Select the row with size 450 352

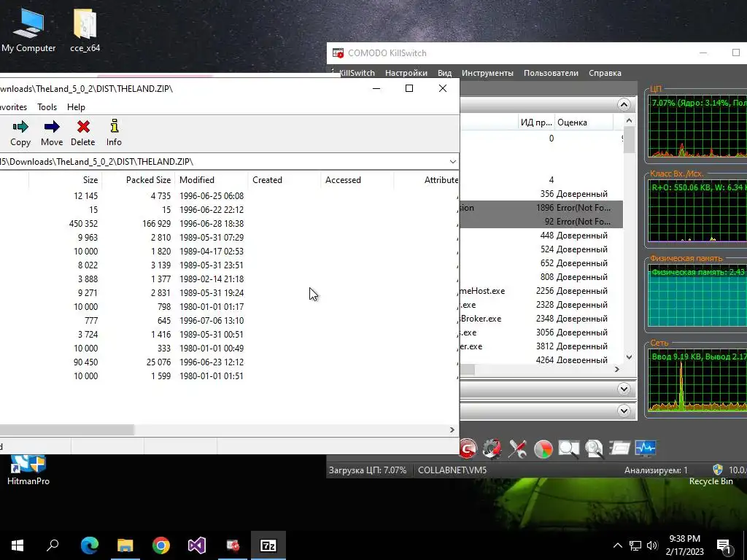point(228,223)
